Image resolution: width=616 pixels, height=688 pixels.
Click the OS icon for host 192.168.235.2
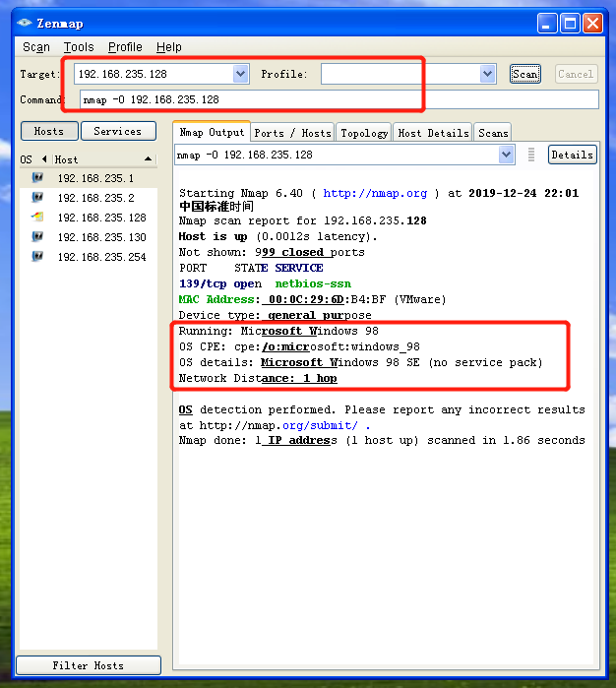point(37,198)
